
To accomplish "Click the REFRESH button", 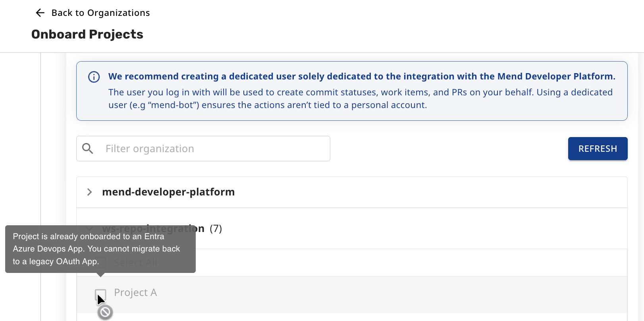I will [598, 149].
